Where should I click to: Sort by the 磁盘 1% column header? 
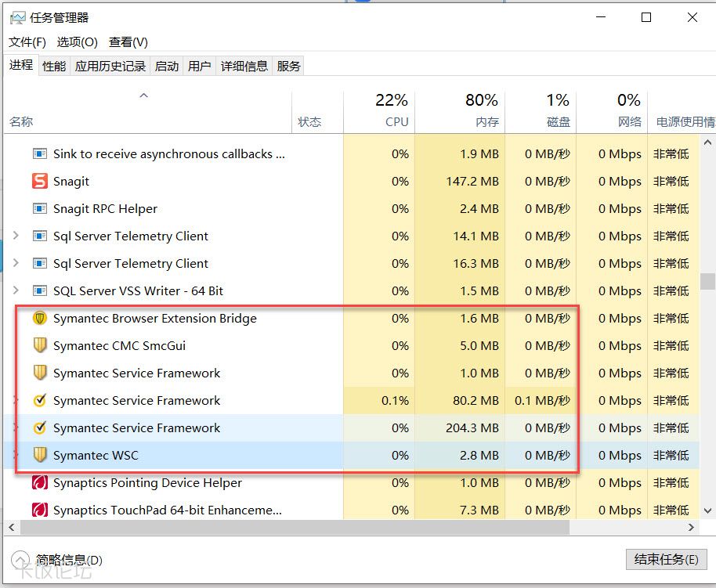541,112
